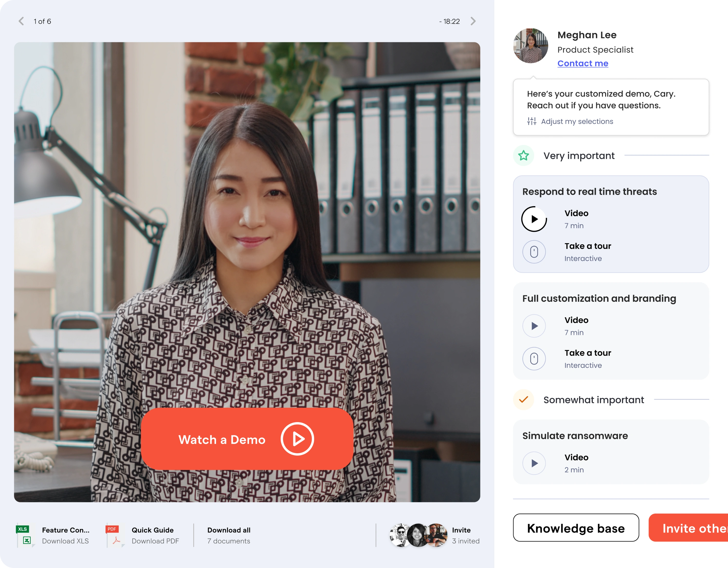728x568 pixels.
Task: Open the Knowledge base button
Action: tap(576, 528)
